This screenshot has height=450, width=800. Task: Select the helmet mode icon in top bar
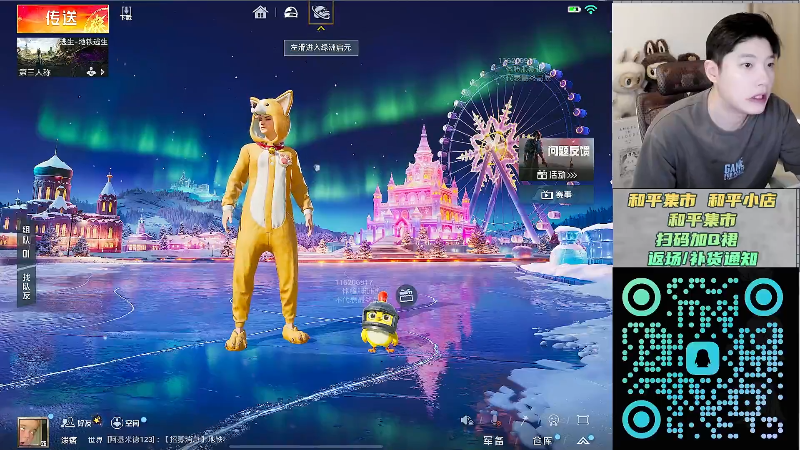point(291,12)
